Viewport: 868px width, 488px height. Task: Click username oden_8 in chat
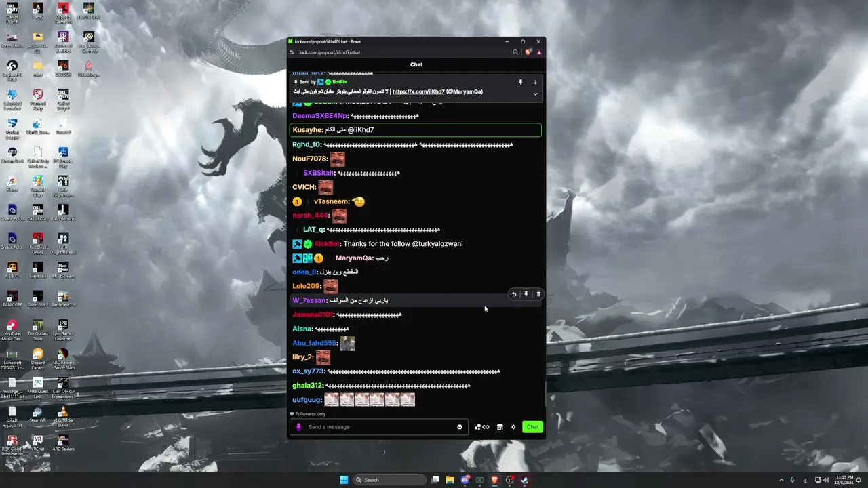click(304, 272)
